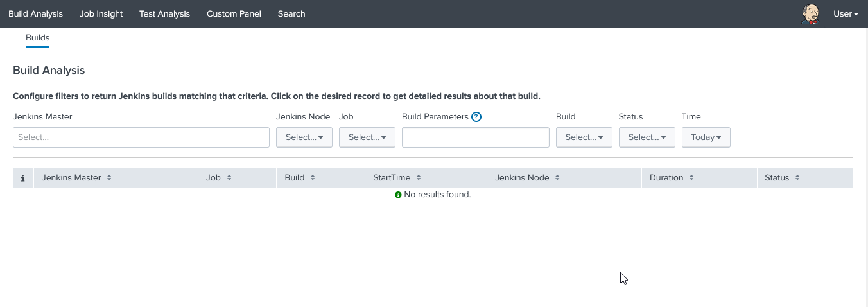
Task: Open the Status filter dropdown
Action: tap(647, 137)
